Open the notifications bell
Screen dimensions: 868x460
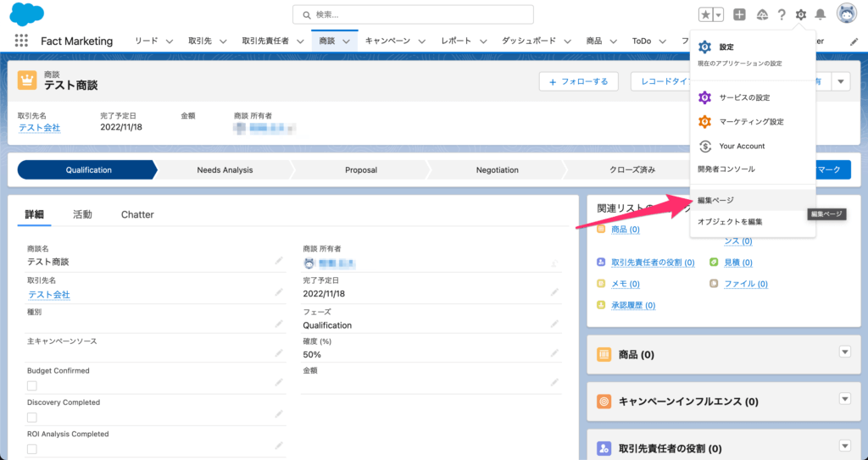(x=820, y=14)
